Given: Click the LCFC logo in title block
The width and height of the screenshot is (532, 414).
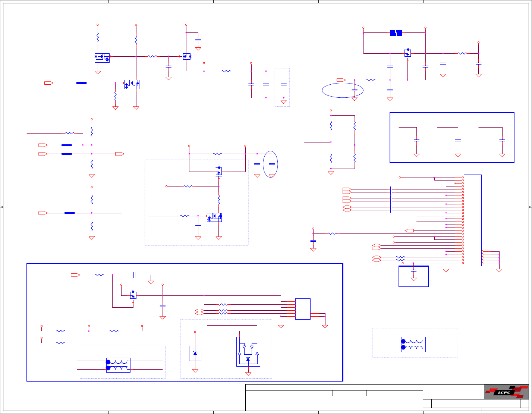Looking at the screenshot, I should (x=506, y=392).
